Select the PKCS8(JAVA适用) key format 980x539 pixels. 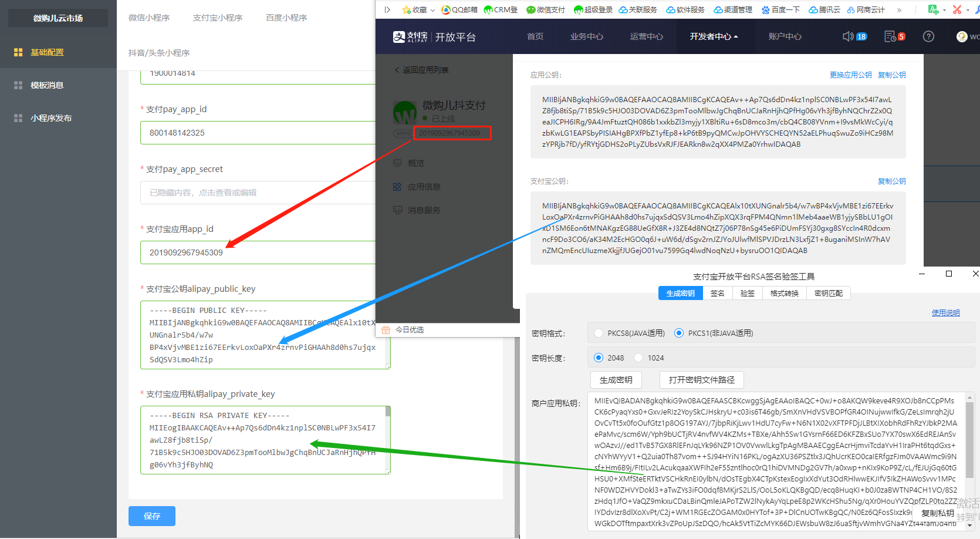pyautogui.click(x=630, y=333)
